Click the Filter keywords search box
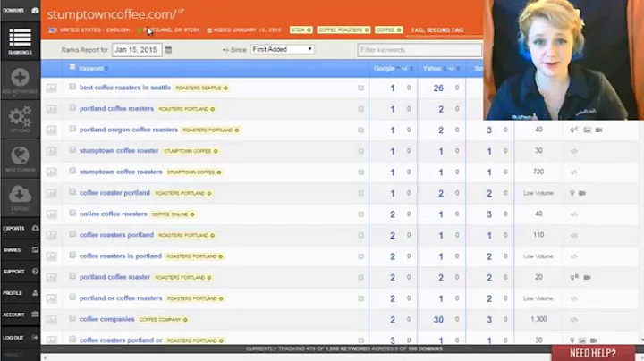644x361 pixels. 419,50
